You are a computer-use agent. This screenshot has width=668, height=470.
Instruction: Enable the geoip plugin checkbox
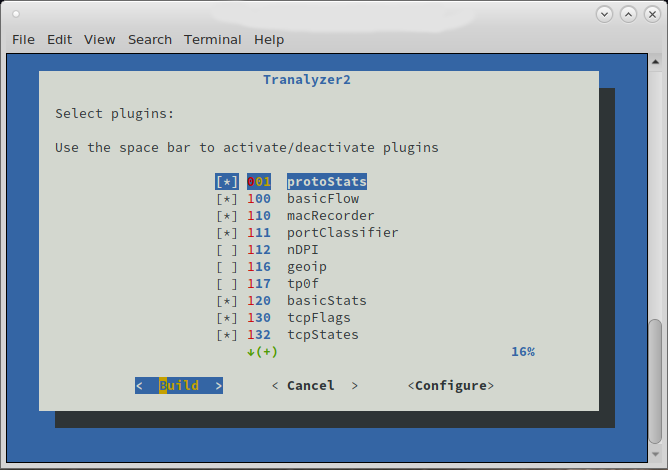click(x=227, y=267)
